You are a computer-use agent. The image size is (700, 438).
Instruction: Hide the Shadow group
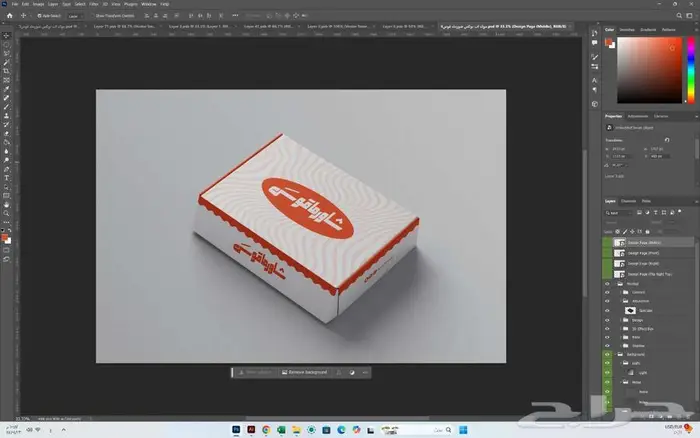(x=607, y=346)
